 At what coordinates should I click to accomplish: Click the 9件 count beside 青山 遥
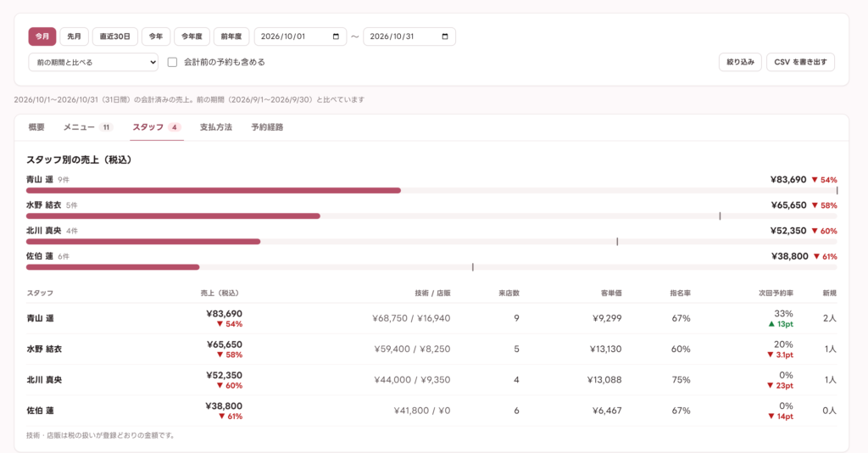pos(64,180)
